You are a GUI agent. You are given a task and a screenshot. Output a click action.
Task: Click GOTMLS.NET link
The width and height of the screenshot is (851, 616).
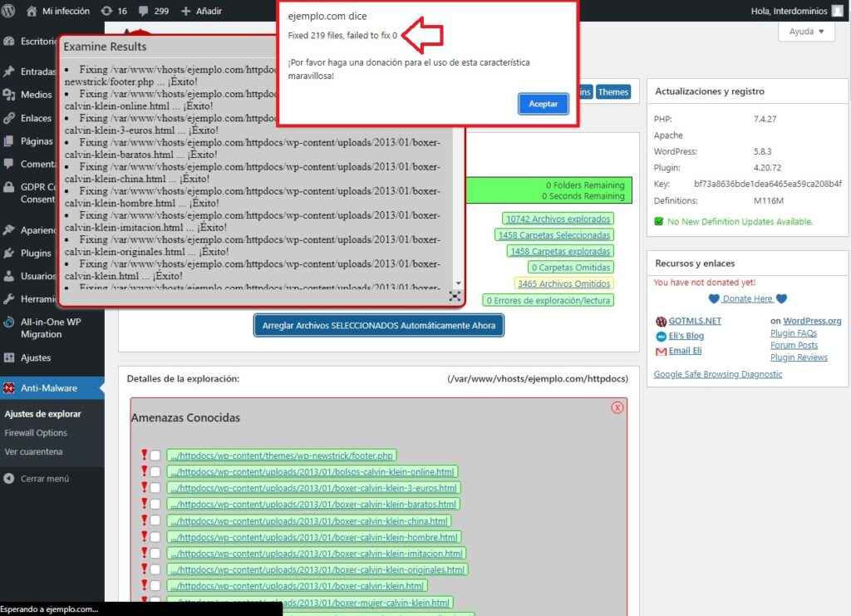[x=695, y=321]
